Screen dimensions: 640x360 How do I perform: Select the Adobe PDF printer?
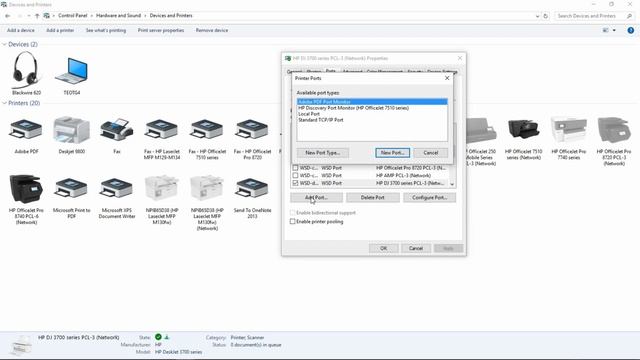(x=26, y=136)
